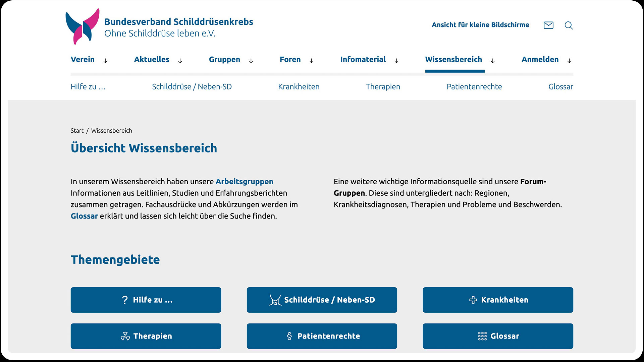Expand the Infomaterial dropdown arrow
The height and width of the screenshot is (362, 644).
pos(396,61)
